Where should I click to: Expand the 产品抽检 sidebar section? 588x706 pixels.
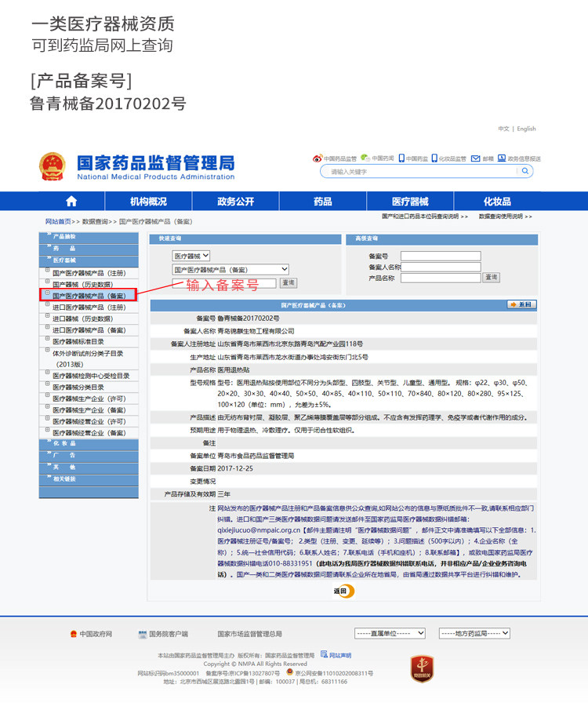point(89,237)
